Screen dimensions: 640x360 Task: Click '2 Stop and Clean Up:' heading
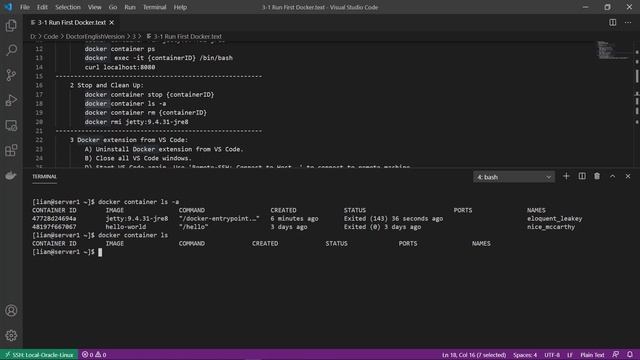(107, 85)
